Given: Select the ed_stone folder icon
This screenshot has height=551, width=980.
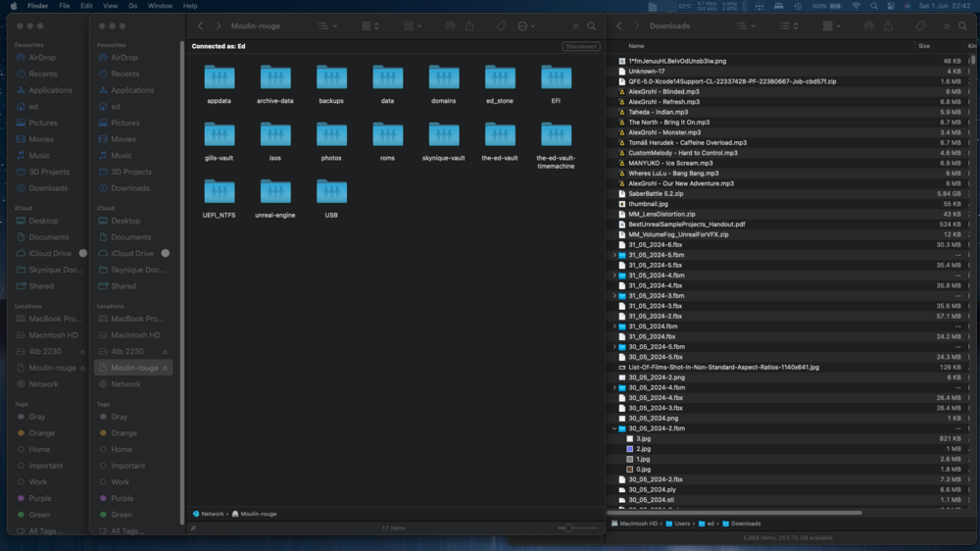Looking at the screenshot, I should (500, 77).
